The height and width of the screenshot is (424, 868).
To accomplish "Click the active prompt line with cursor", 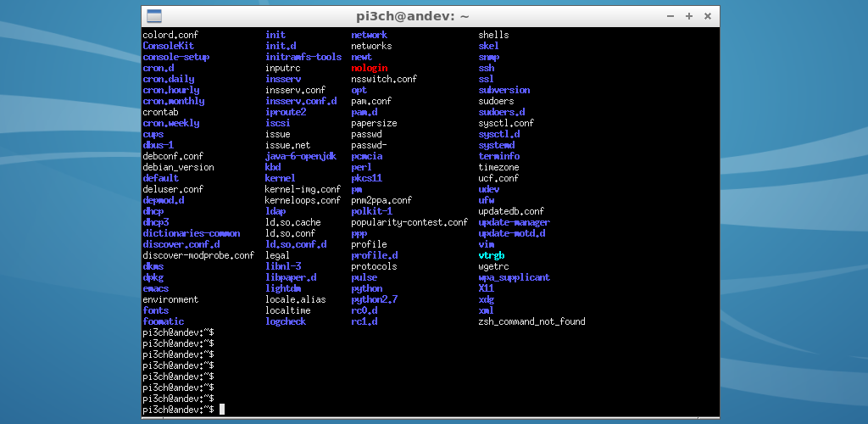I will (x=184, y=410).
